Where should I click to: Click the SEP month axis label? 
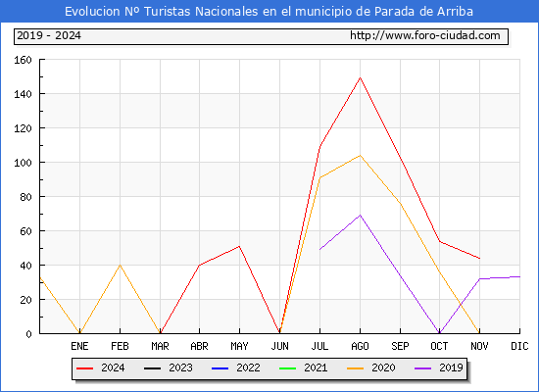coord(400,346)
